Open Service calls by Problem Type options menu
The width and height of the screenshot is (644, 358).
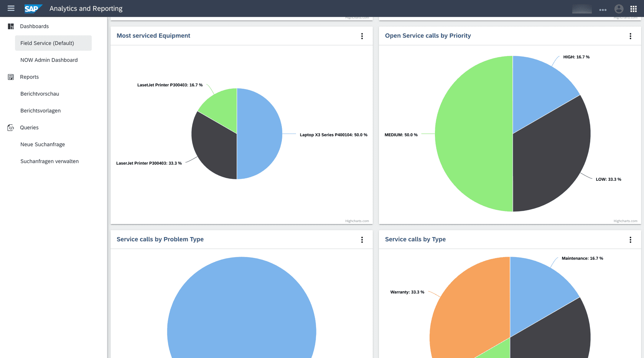point(362,240)
